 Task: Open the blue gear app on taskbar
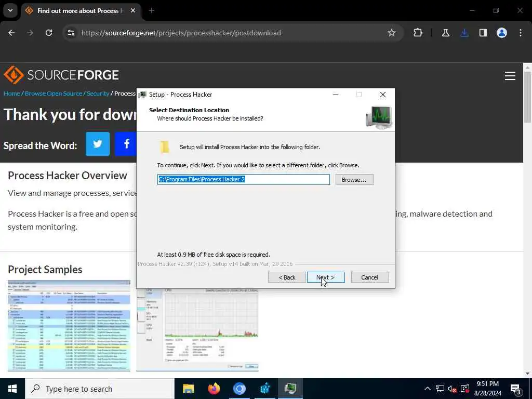(x=265, y=389)
